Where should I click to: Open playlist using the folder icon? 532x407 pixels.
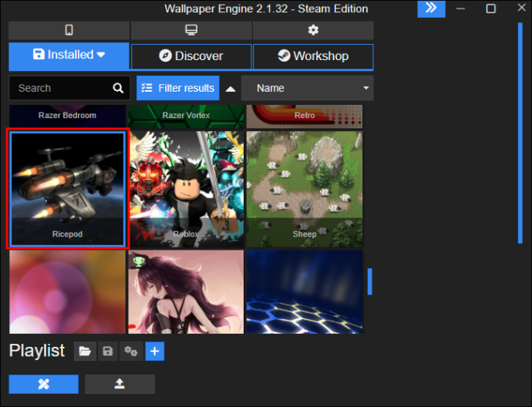[x=85, y=351]
